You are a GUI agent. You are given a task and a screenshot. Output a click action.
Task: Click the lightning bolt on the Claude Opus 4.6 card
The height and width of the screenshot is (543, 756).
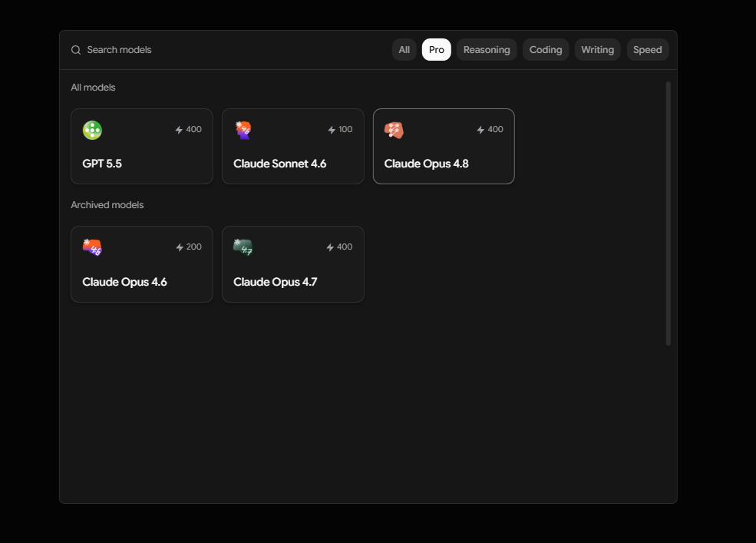click(180, 247)
